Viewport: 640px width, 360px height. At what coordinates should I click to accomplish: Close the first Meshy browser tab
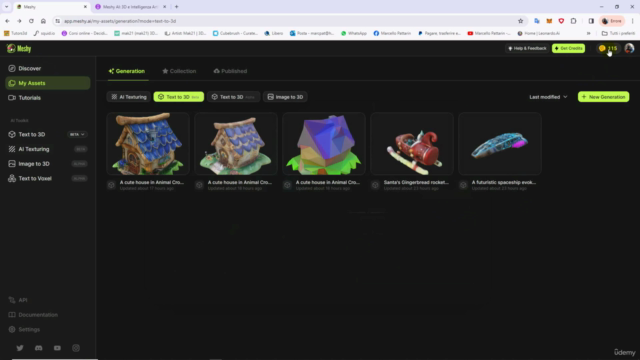coord(85,7)
